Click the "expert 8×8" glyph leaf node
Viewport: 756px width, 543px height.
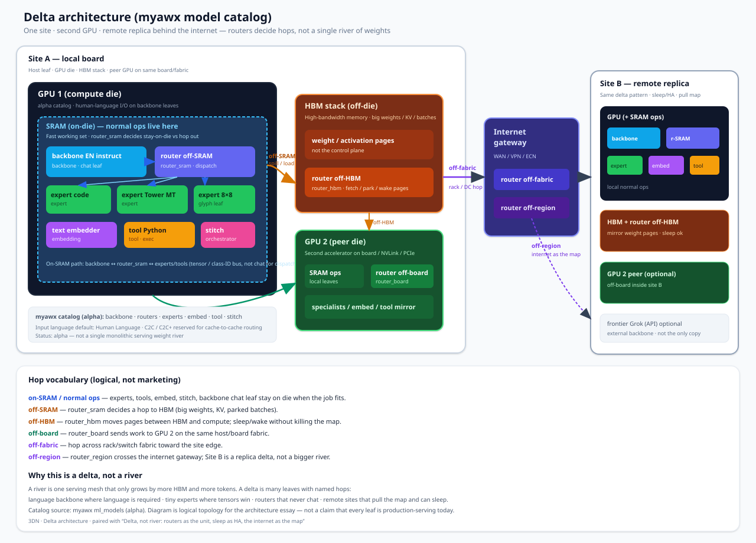224,199
